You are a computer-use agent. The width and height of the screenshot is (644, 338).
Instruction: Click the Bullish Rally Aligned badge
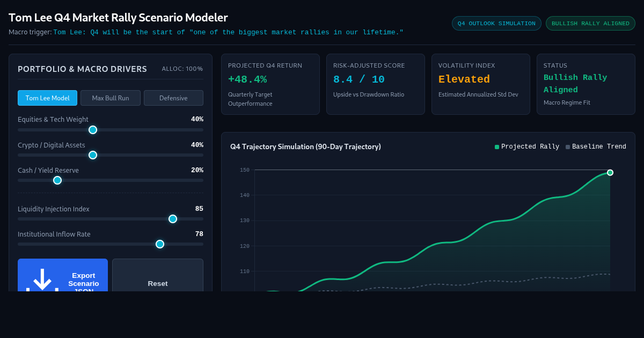pyautogui.click(x=590, y=24)
